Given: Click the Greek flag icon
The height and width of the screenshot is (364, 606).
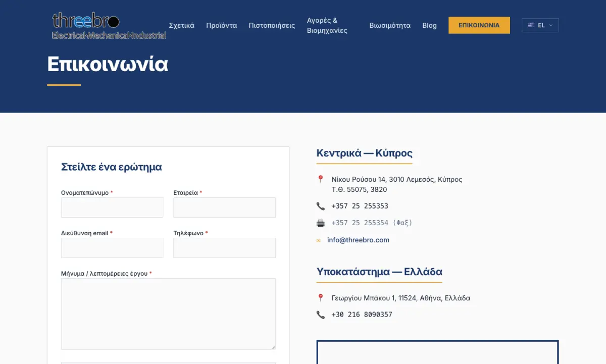Looking at the screenshot, I should (531, 25).
